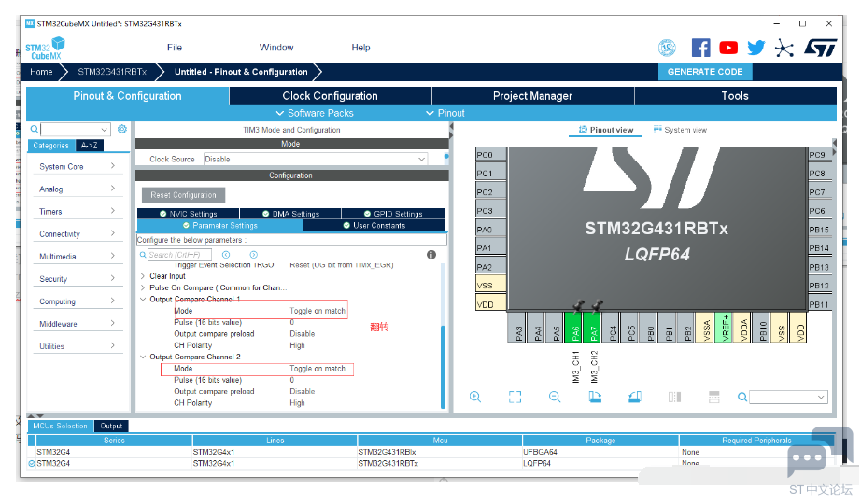Viewport: 861px width, 504px height.
Task: Click the peripheral search magnifier icon
Action: click(x=35, y=129)
